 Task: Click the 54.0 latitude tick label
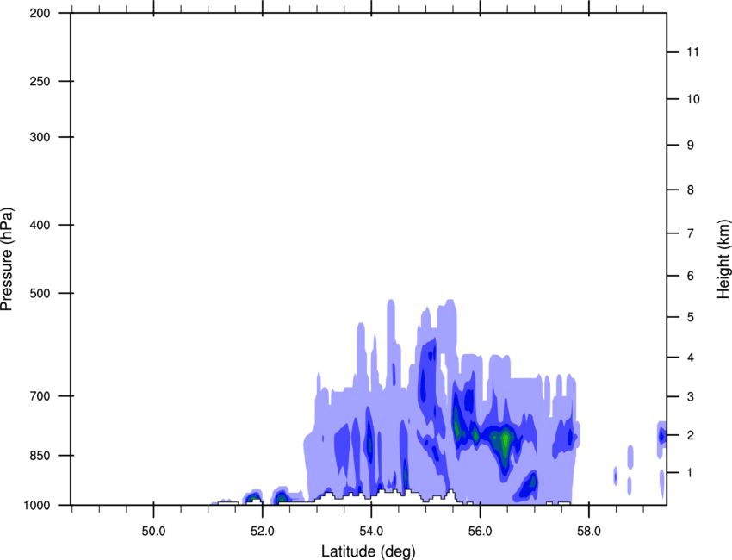tap(371, 528)
